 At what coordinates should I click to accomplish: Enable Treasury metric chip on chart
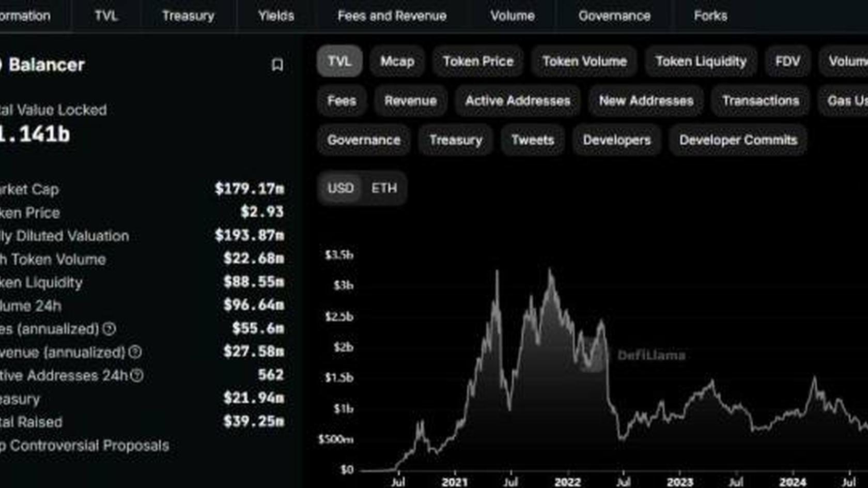456,140
